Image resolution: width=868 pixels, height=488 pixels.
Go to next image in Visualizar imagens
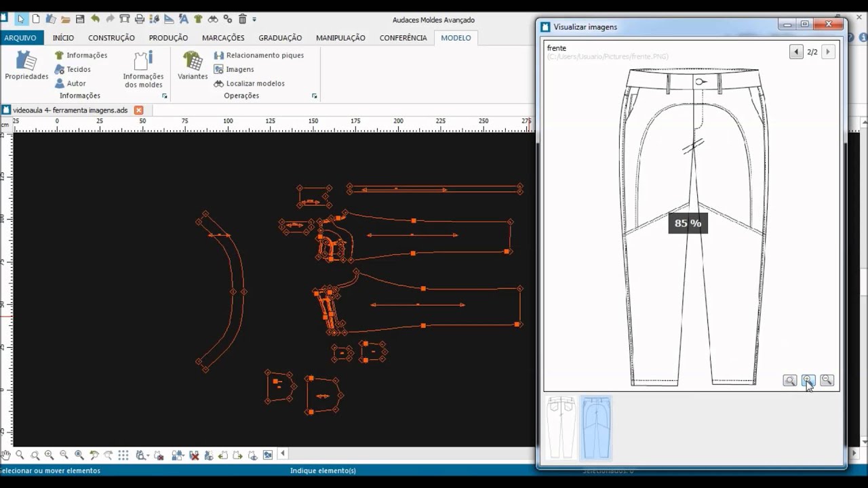[827, 52]
